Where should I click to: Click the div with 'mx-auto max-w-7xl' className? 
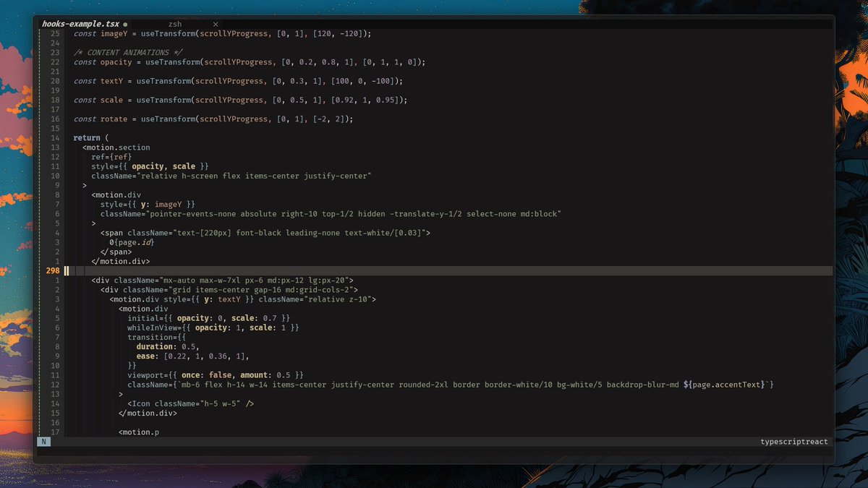(x=222, y=280)
